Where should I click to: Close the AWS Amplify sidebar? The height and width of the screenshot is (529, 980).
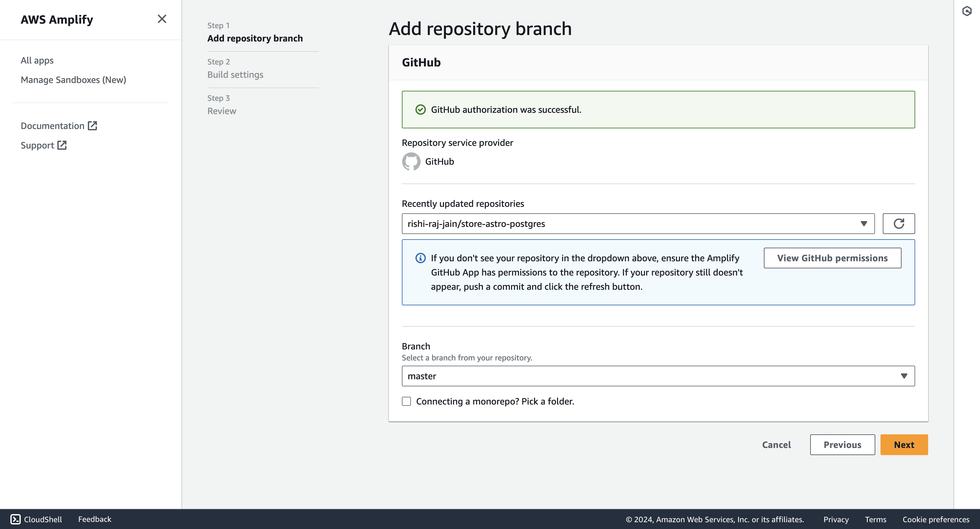click(x=162, y=19)
